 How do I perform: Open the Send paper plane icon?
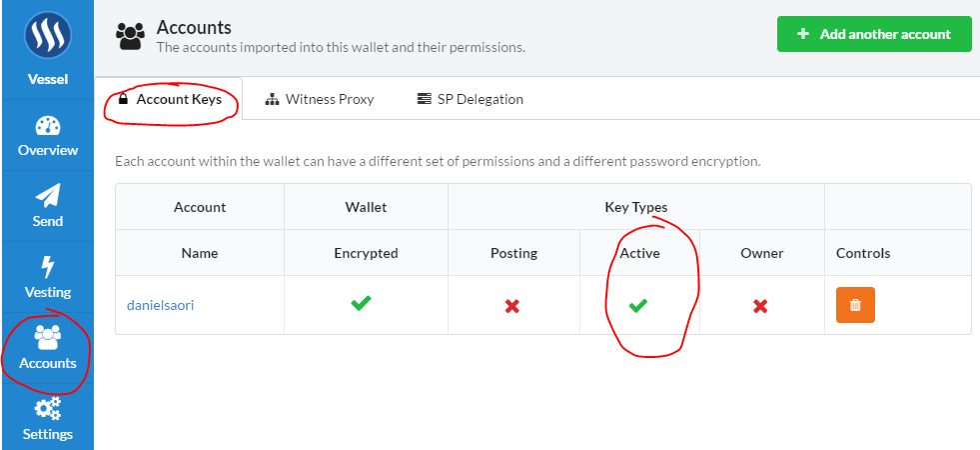pyautogui.click(x=47, y=195)
